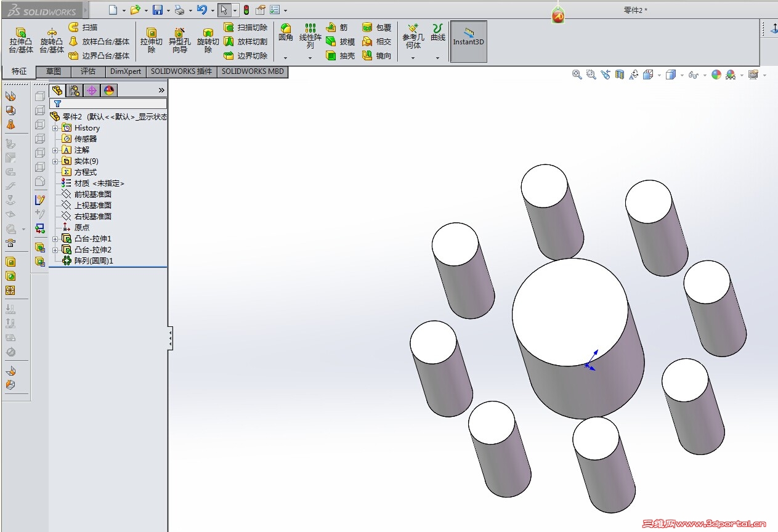This screenshot has width=778, height=532.
Task: Toggle the Select cursor tool
Action: tap(224, 10)
